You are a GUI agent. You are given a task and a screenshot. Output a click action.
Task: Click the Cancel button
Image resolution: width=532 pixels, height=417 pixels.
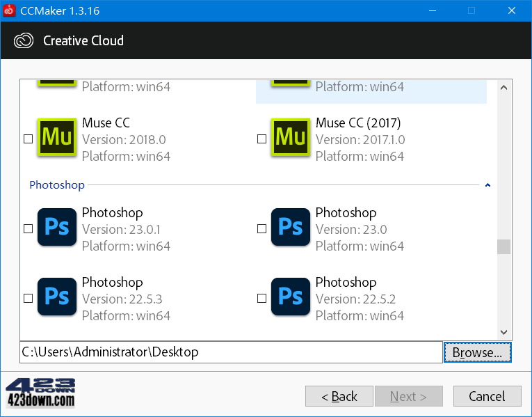pyautogui.click(x=487, y=396)
